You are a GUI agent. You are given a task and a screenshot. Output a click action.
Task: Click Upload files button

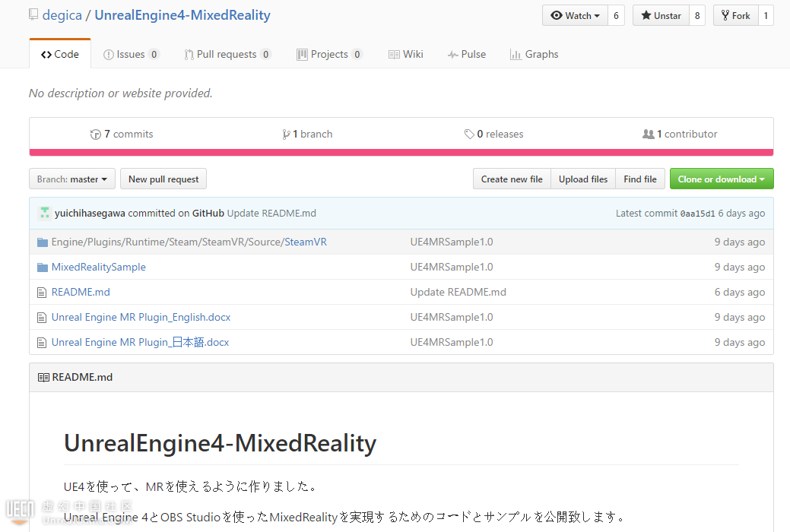coord(583,179)
